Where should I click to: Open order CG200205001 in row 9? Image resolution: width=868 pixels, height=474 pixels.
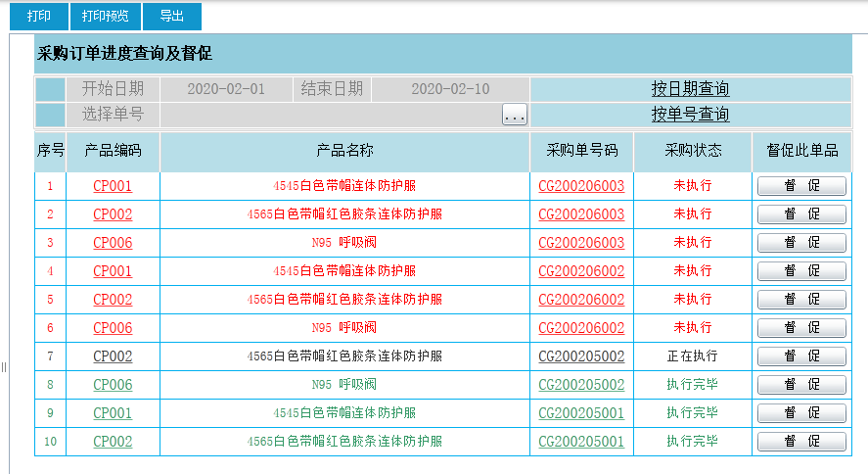coord(581,413)
